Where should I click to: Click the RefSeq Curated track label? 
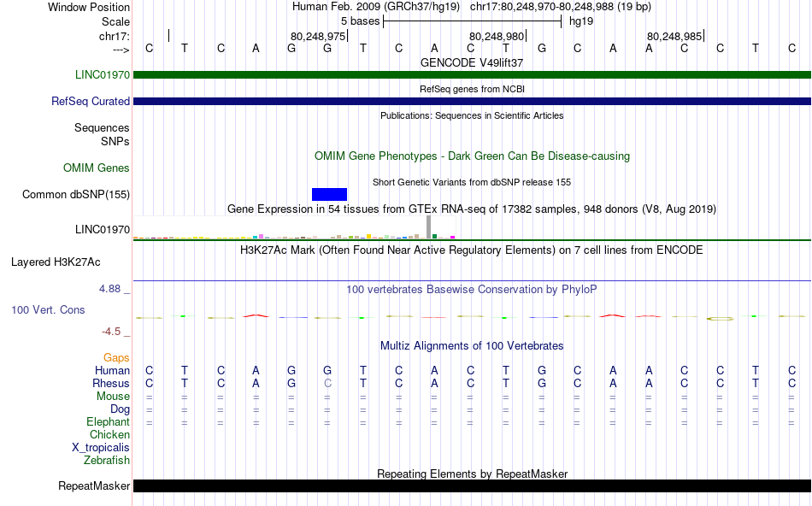pos(90,101)
